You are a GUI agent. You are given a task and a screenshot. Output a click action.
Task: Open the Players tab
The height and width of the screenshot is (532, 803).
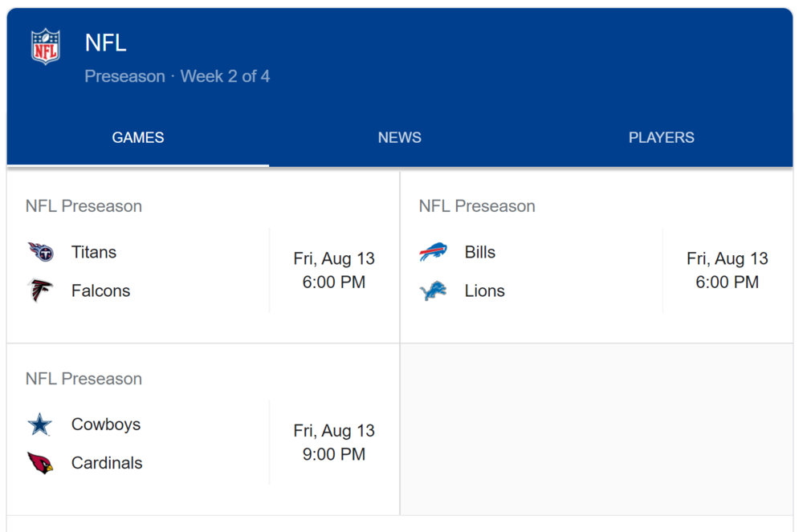pyautogui.click(x=661, y=138)
